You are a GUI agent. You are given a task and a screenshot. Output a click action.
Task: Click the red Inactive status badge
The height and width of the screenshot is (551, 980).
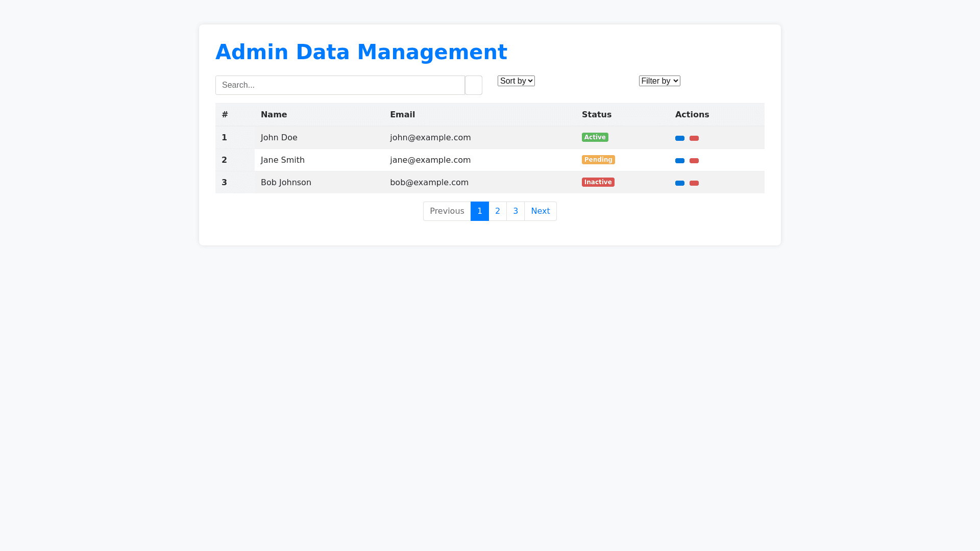click(598, 182)
